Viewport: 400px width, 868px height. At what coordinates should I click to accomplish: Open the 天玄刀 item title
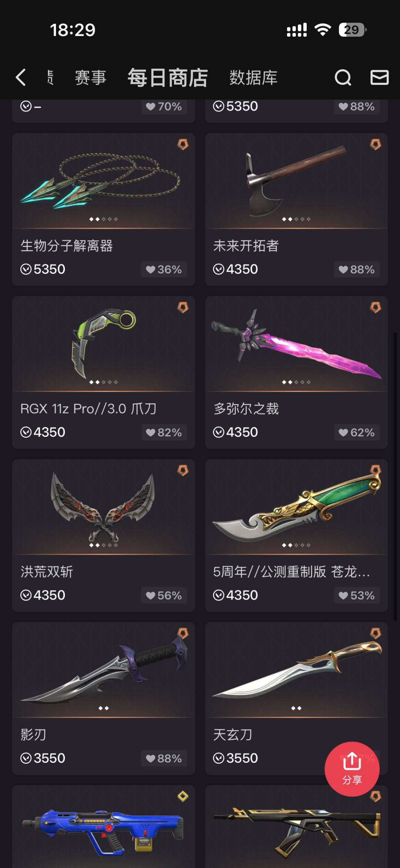[x=233, y=735]
